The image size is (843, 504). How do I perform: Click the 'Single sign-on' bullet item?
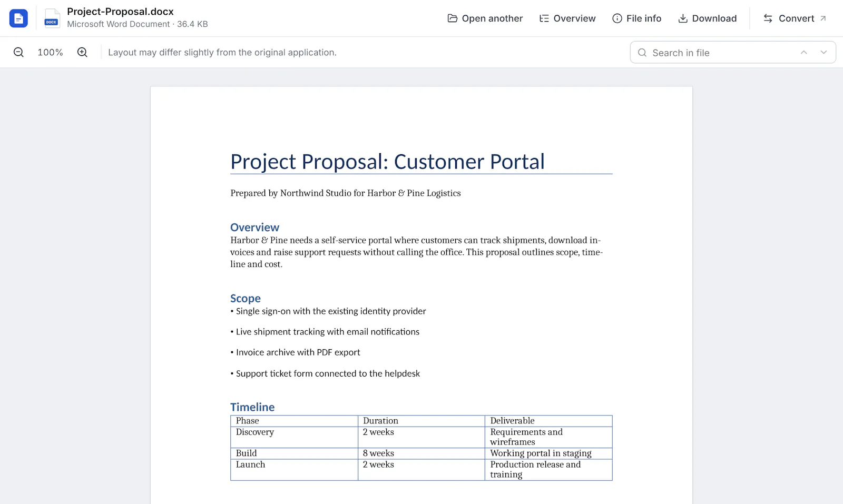click(328, 311)
